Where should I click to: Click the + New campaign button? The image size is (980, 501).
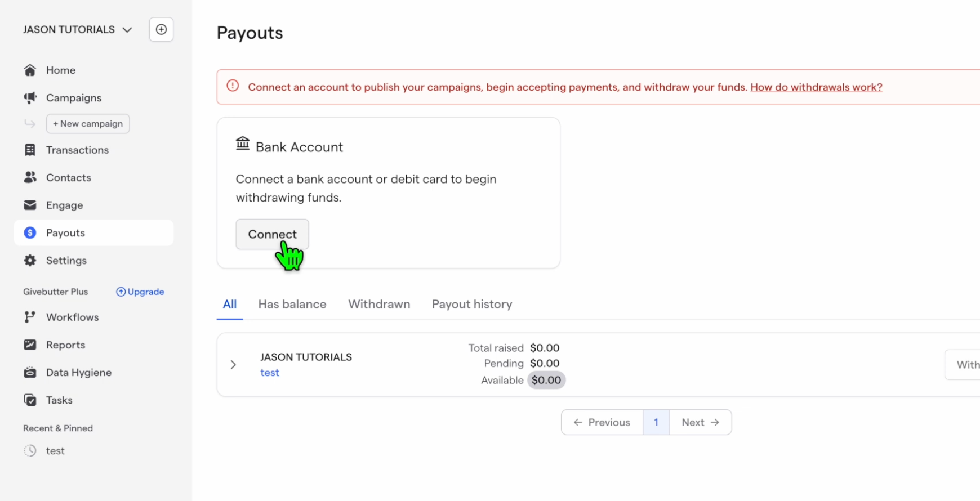[88, 124]
